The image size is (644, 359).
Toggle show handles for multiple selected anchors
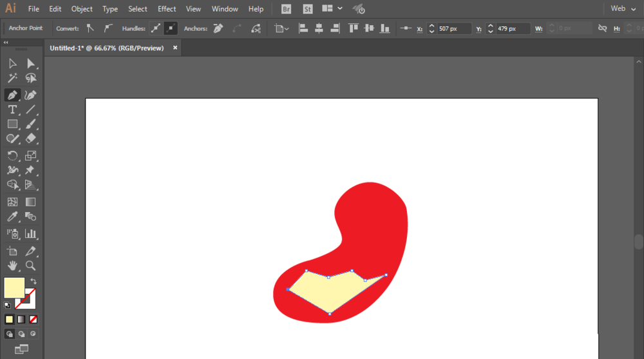click(155, 28)
